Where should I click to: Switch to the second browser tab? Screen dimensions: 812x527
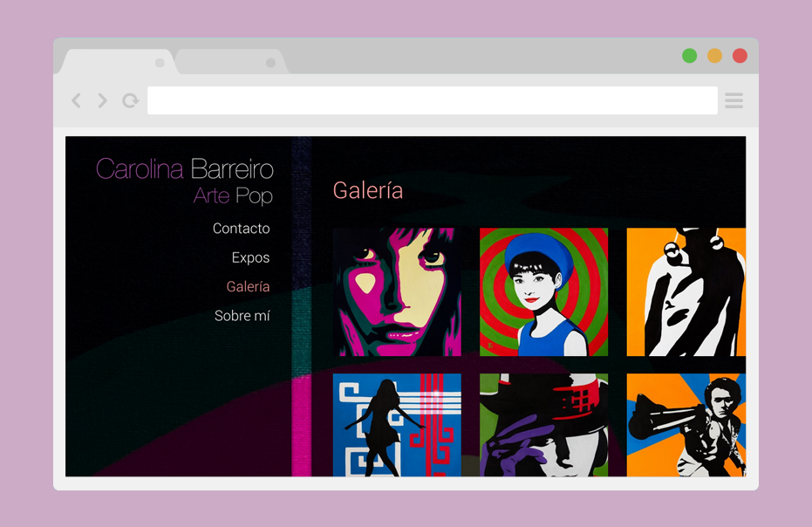click(231, 62)
